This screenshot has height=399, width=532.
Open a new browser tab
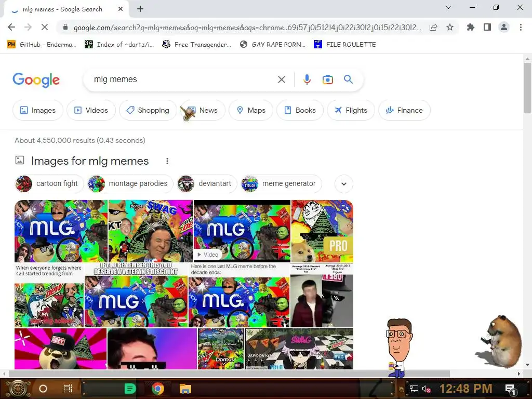(140, 9)
